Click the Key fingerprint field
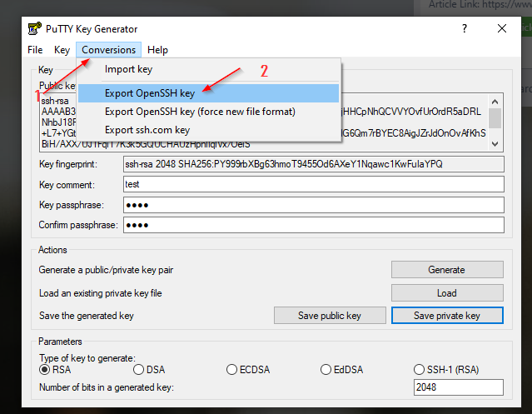 [x=314, y=164]
